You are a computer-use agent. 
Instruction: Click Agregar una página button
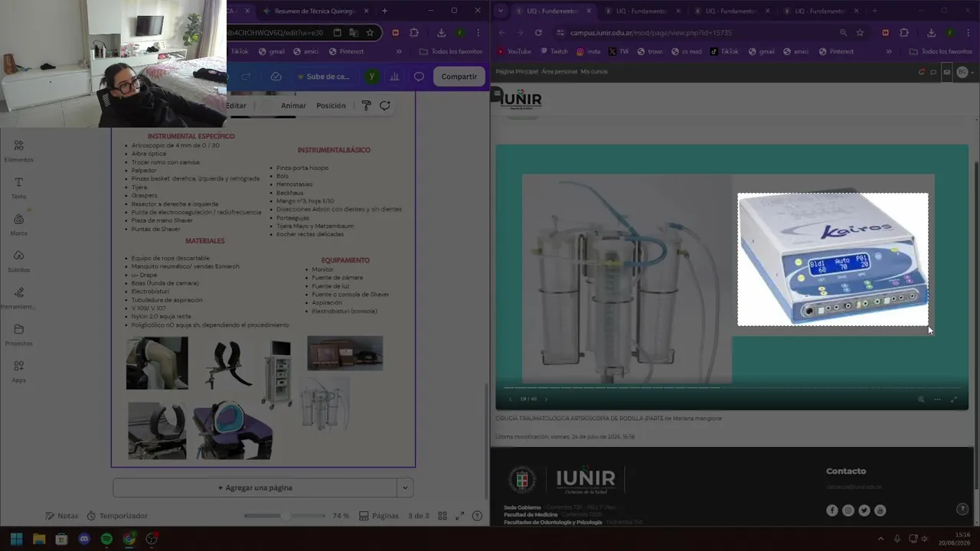coord(255,487)
